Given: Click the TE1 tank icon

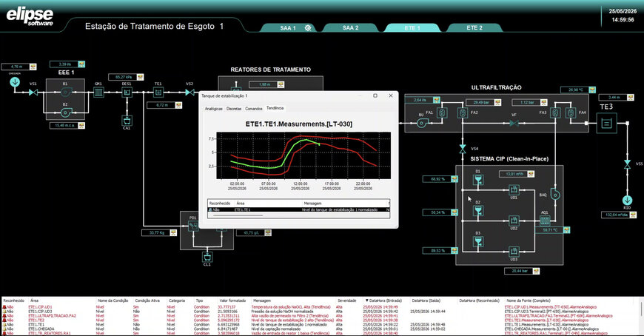Looking at the screenshot, I should pos(158,93).
